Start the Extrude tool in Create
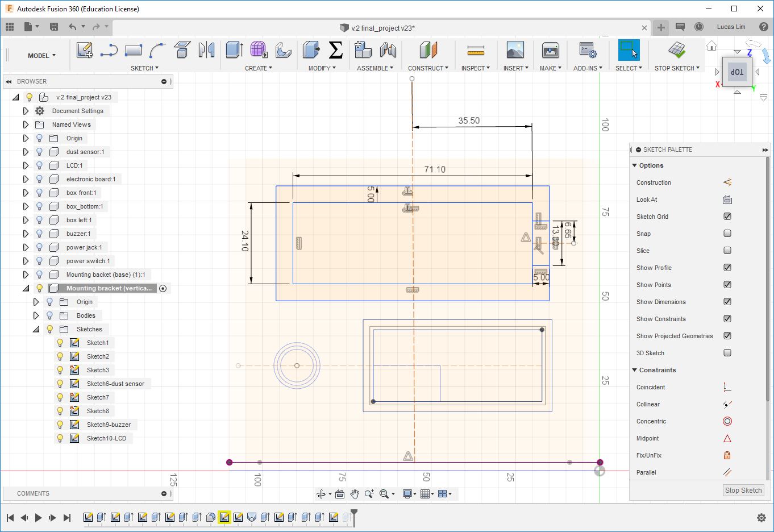Viewport: 774px width, 532px height. click(234, 50)
